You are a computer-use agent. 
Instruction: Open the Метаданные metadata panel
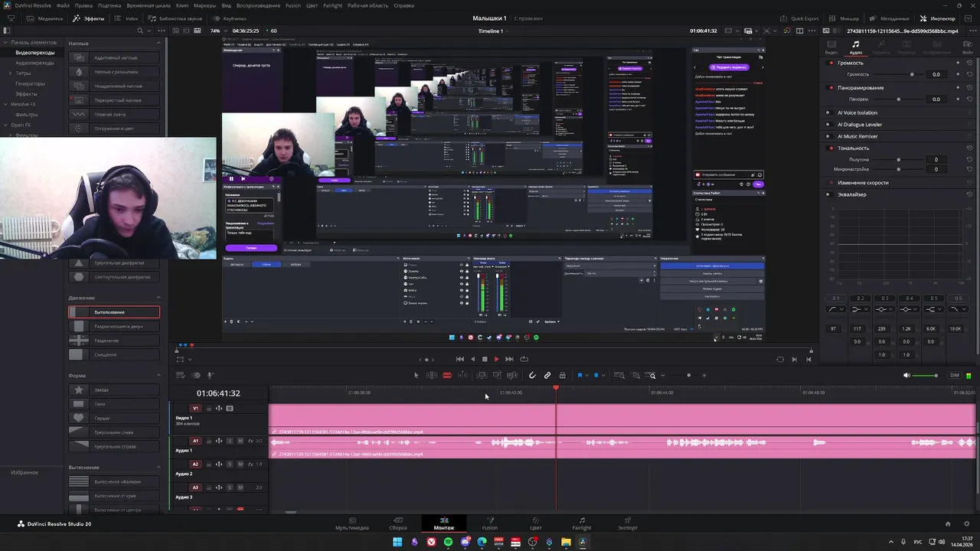[x=889, y=18]
